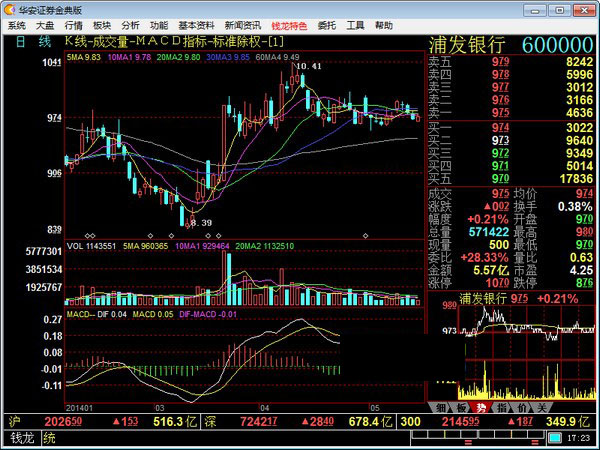Click the 委比 value +28.33%
The image size is (600, 450).
click(x=484, y=258)
